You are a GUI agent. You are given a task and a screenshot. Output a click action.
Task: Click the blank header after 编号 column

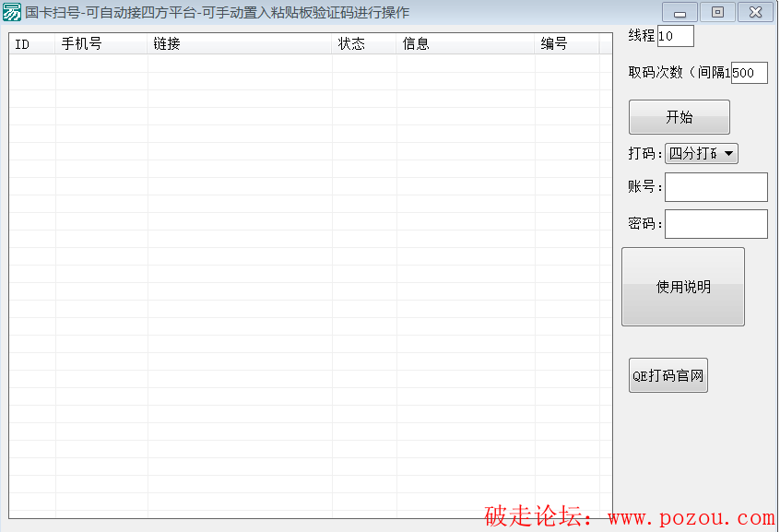point(606,43)
